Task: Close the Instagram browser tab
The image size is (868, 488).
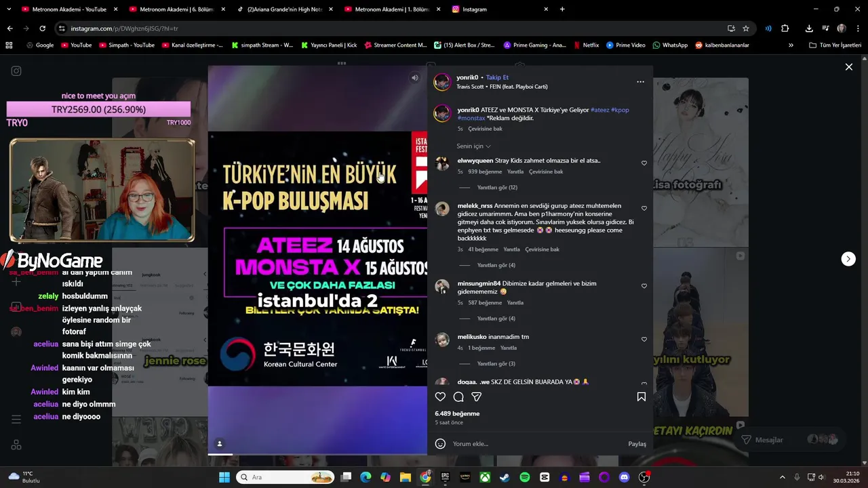Action: (546, 9)
